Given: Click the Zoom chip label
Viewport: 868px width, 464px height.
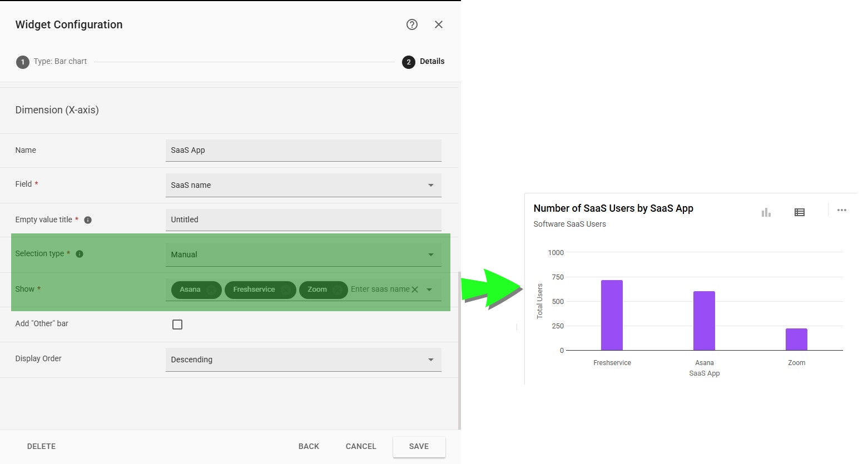Looking at the screenshot, I should coord(317,290).
